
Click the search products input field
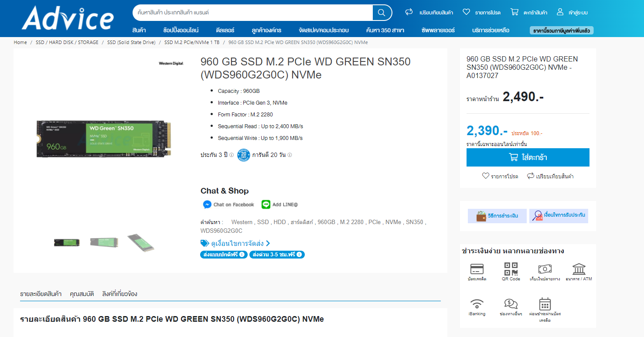click(x=253, y=13)
